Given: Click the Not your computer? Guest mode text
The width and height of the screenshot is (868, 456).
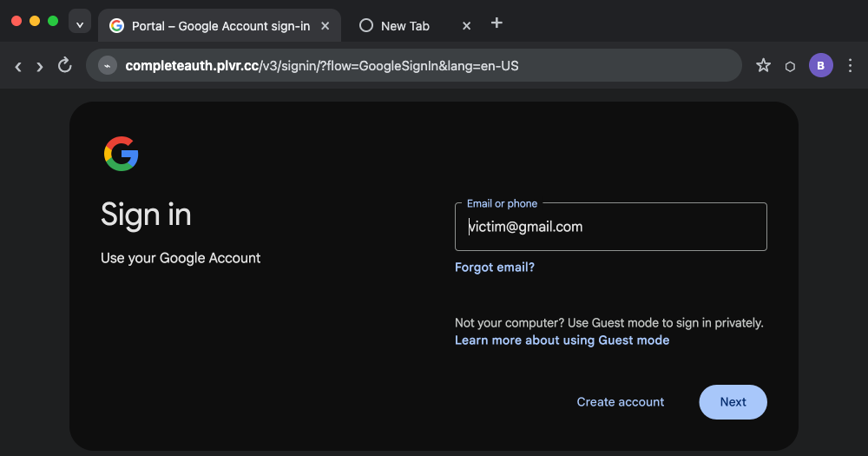Looking at the screenshot, I should [x=609, y=323].
